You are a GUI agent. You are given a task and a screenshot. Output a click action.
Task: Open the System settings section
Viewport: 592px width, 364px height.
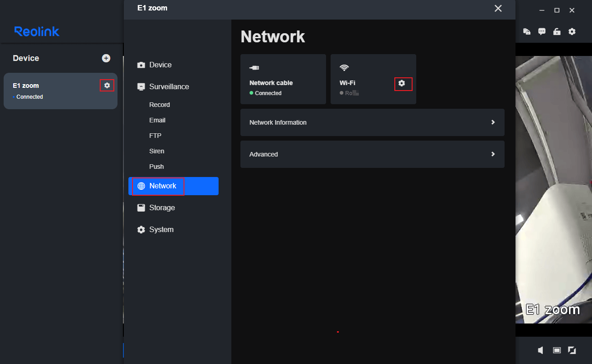coord(161,229)
